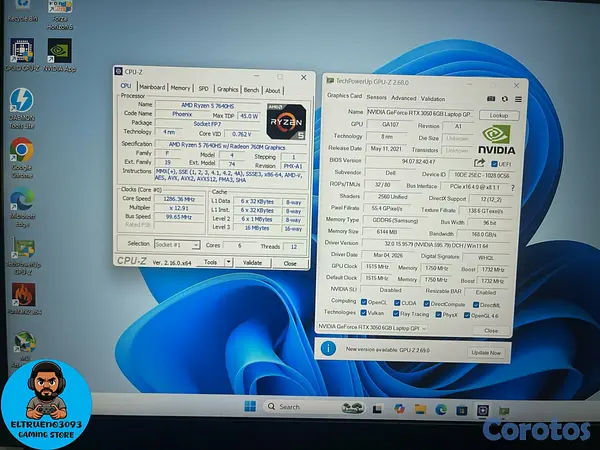Toggle the UEFI checkbox in GPU-Z

(x=494, y=164)
